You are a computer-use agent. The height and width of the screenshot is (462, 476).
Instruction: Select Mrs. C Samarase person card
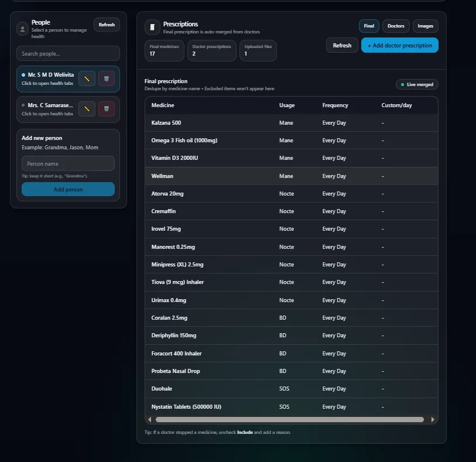click(x=47, y=109)
